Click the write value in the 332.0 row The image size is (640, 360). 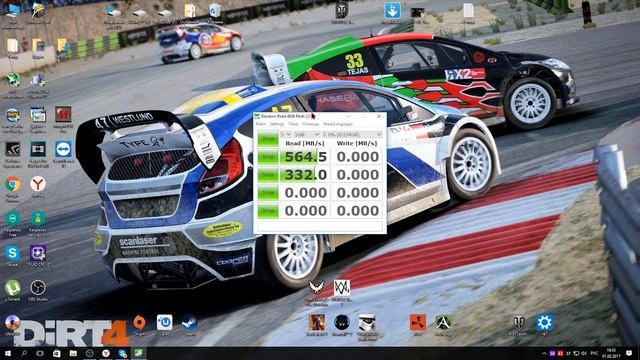(358, 175)
